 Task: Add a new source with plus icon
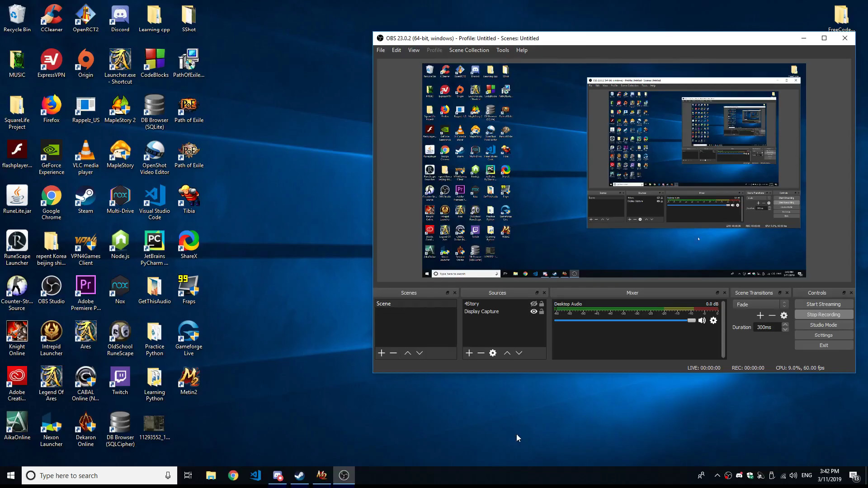click(x=469, y=353)
